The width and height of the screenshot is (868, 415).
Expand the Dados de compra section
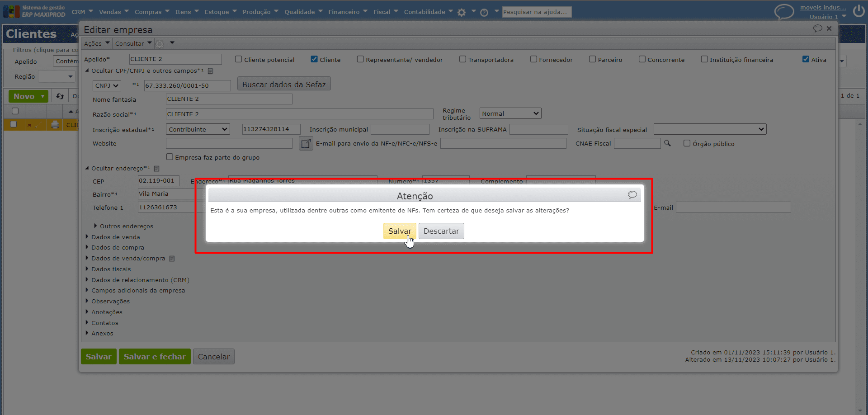click(x=115, y=248)
